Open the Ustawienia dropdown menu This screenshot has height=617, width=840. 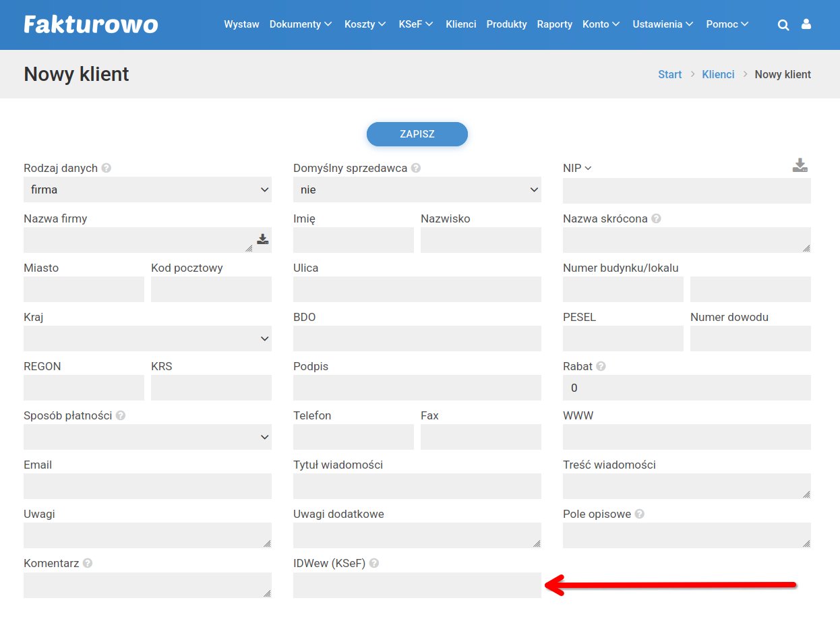(x=662, y=24)
